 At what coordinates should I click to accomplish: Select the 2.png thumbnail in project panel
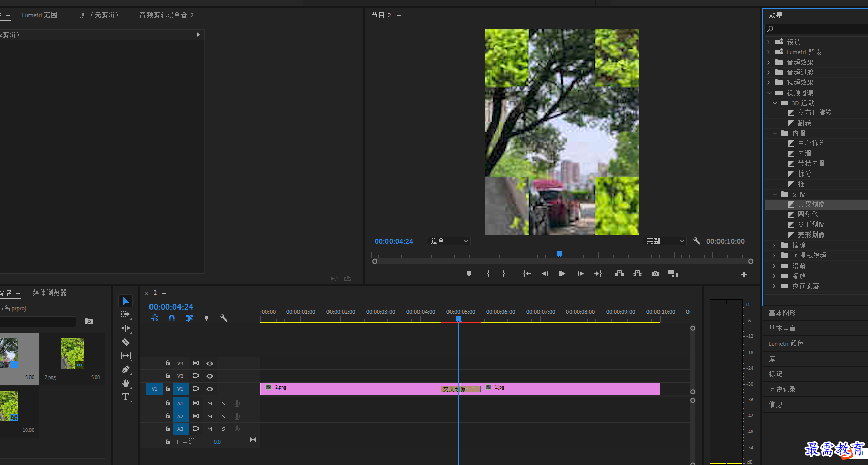[x=72, y=353]
